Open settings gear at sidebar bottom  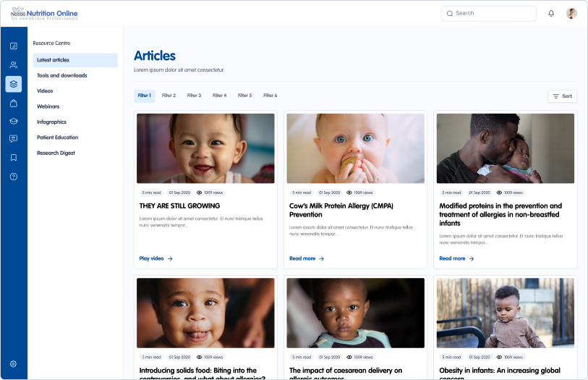click(14, 364)
